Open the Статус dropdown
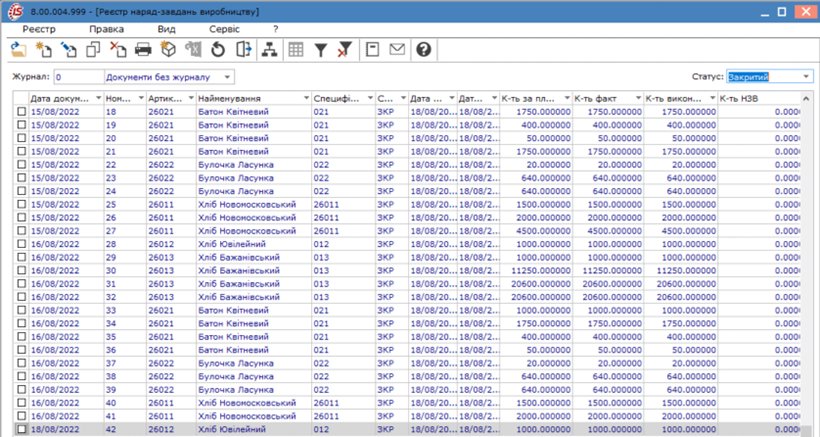Image resolution: width=820 pixels, height=437 pixels. [806, 76]
